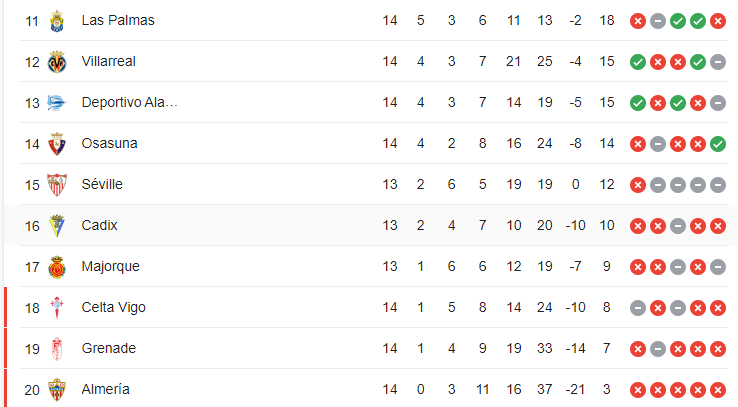The image size is (738, 407).
Task: Click the Majorque club crest
Action: click(57, 266)
